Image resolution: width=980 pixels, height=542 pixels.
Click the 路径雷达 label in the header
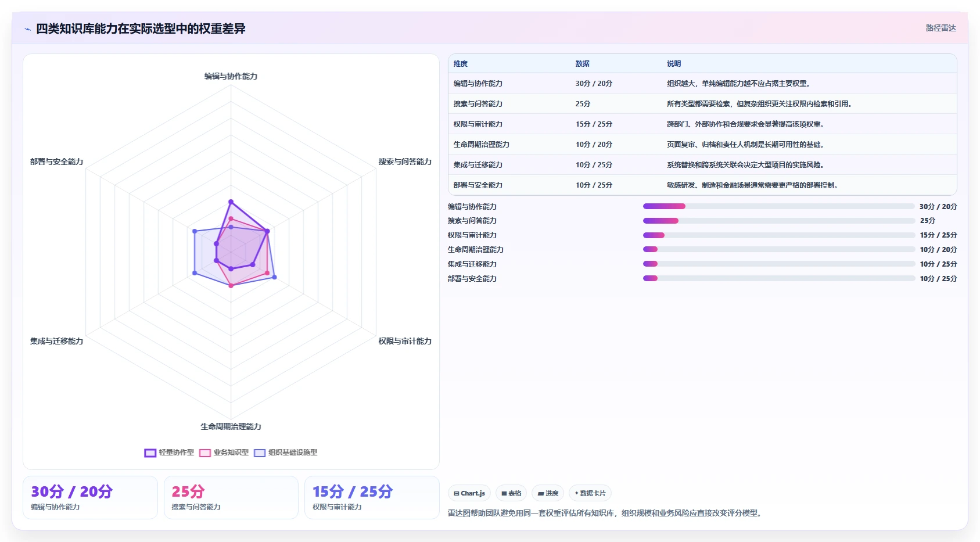pos(940,28)
